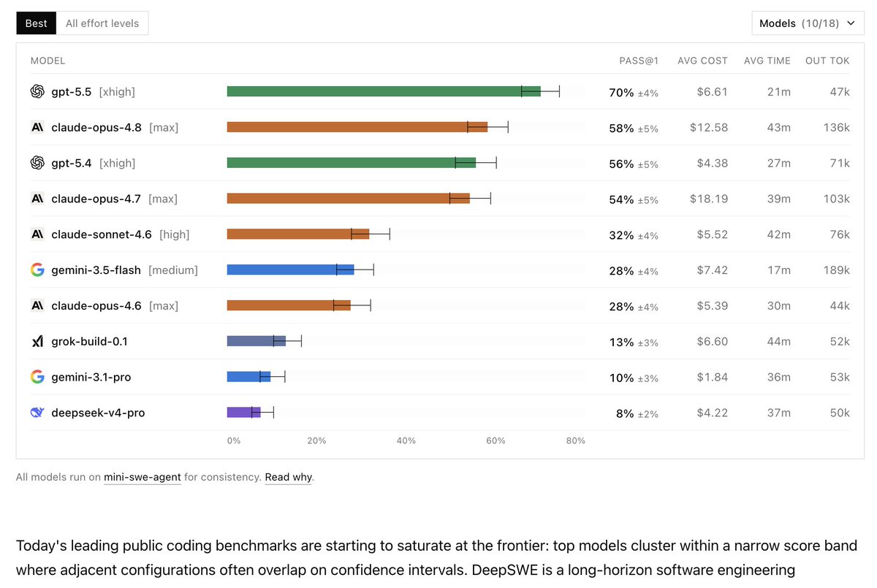Sort by the AVG COST column header
The image size is (877, 588).
pyautogui.click(x=702, y=61)
